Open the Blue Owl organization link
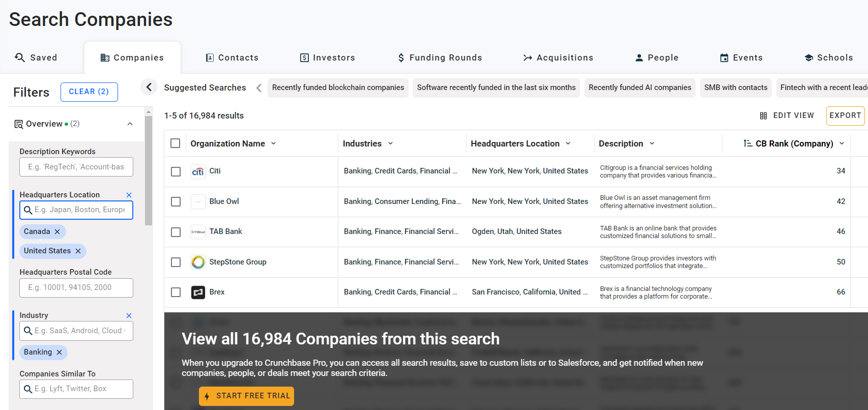 pyautogui.click(x=224, y=201)
